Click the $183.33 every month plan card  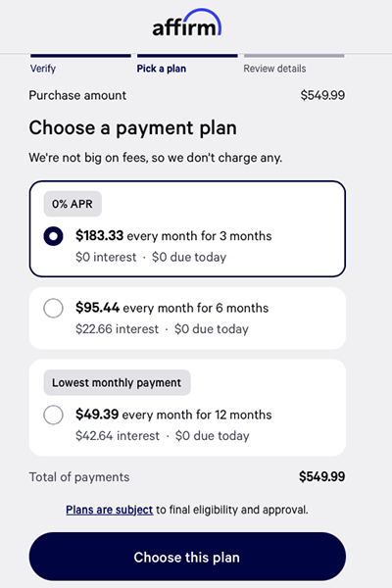point(187,228)
